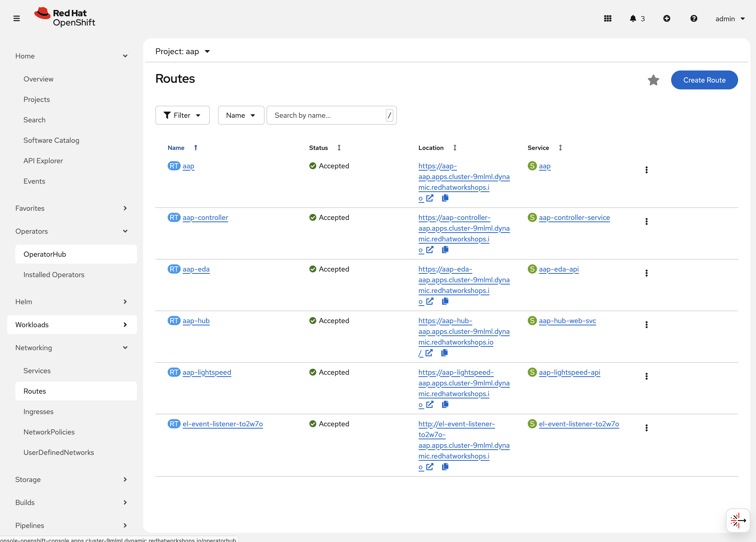Add Routes page to favorites star

tap(653, 80)
